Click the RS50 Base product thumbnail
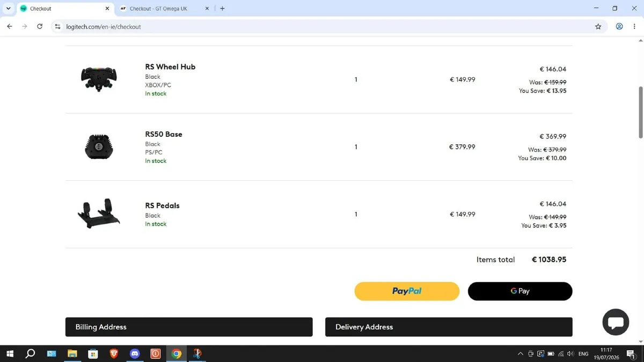Viewport: 644px width, 362px height. (x=99, y=146)
